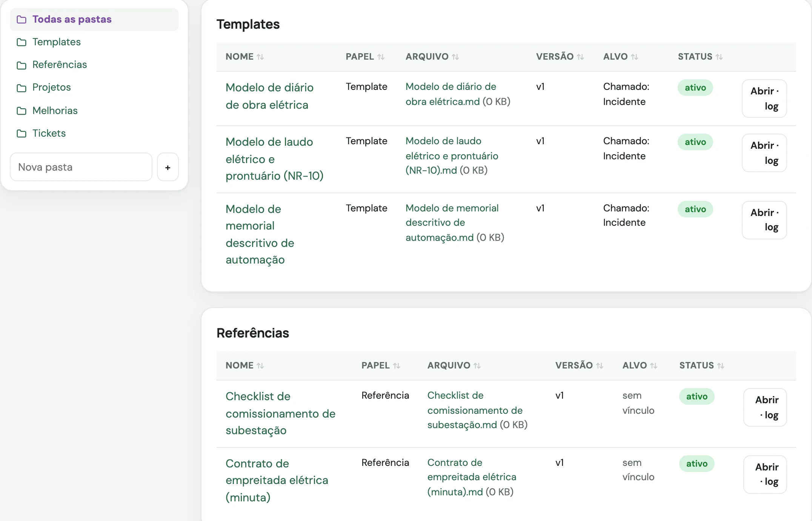Download Modelo de memorial descritivo de automação.md
The image size is (812, 521).
(452, 223)
